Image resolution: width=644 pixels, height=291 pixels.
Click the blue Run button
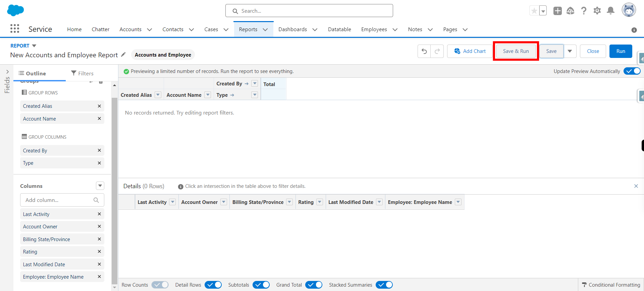click(x=621, y=51)
